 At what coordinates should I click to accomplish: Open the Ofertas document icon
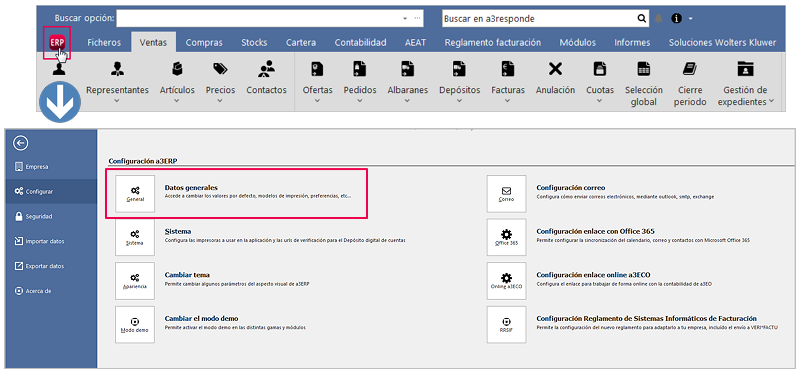tap(317, 68)
